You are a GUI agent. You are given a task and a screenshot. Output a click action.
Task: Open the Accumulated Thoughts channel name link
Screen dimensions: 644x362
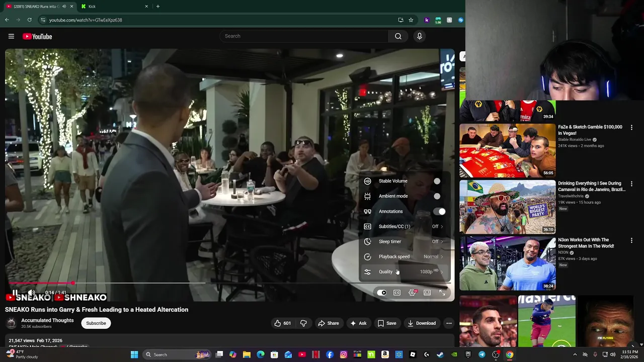click(x=47, y=320)
